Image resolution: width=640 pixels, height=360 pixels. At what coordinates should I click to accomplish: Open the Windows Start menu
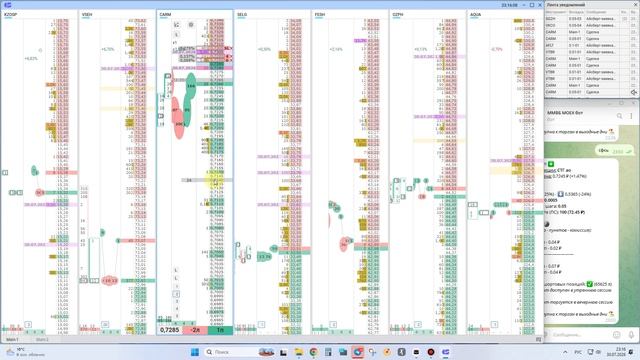[195, 352]
